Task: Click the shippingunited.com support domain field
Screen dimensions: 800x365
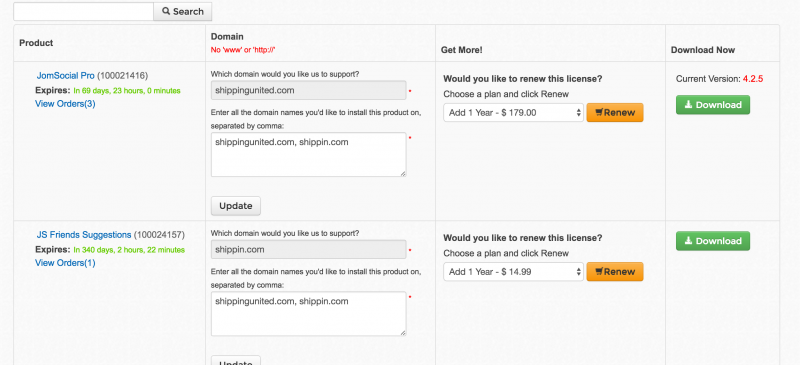Action: click(309, 90)
